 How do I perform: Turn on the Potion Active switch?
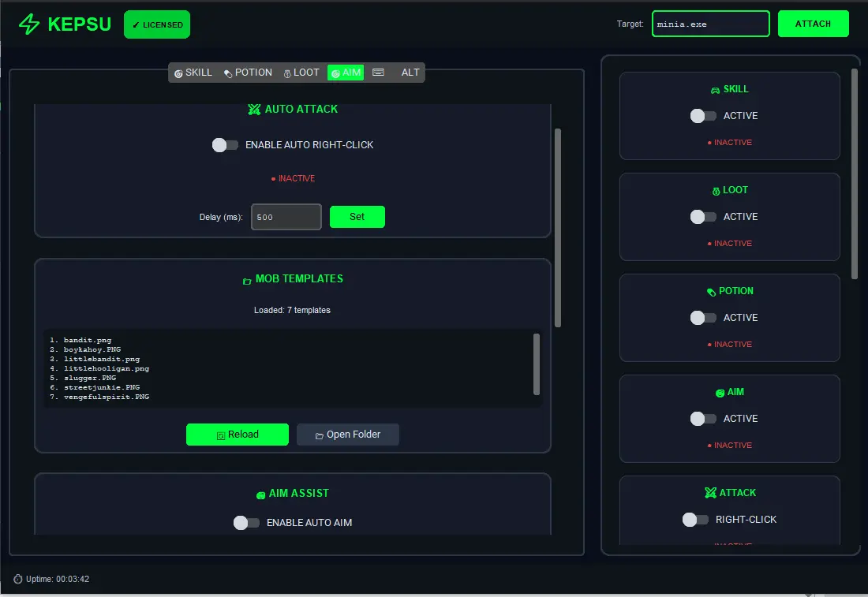tap(703, 318)
